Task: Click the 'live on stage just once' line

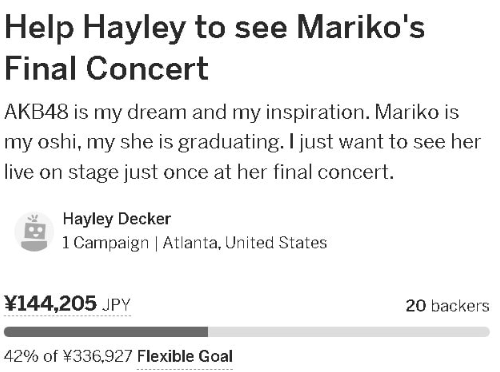Action: pyautogui.click(x=199, y=173)
